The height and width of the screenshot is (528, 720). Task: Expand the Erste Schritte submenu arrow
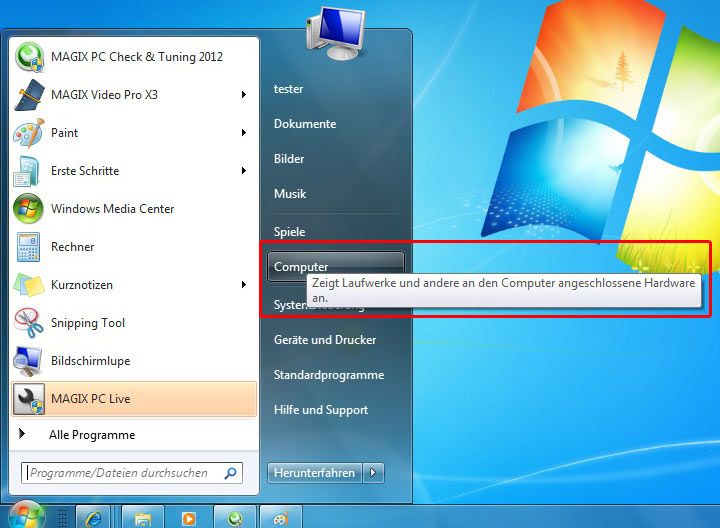tap(244, 171)
